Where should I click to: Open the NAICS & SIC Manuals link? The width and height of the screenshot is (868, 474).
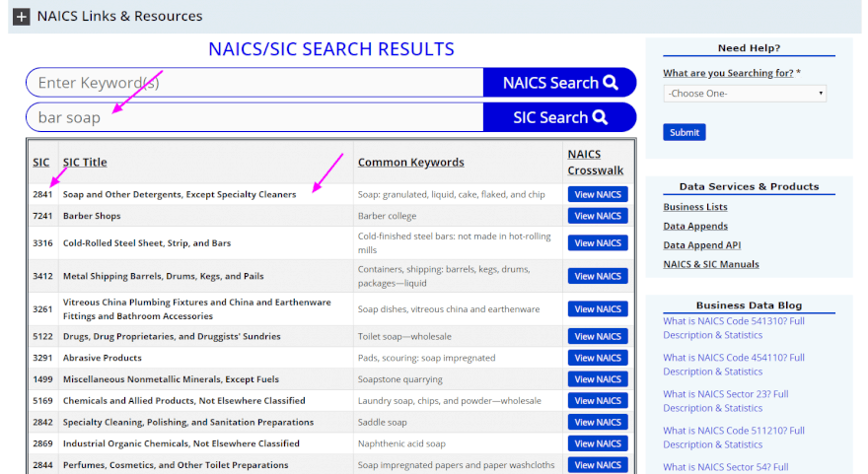(711, 264)
